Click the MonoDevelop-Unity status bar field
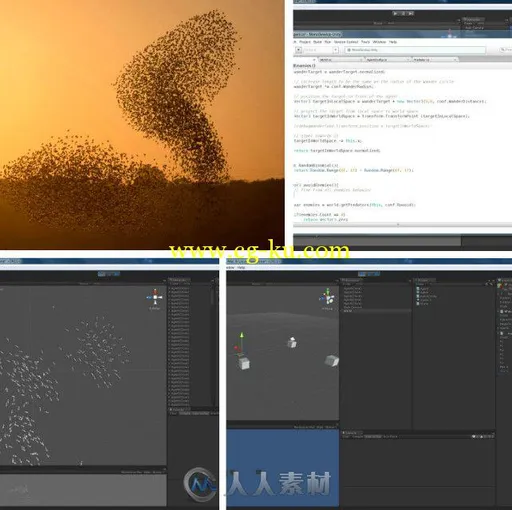 (415, 50)
